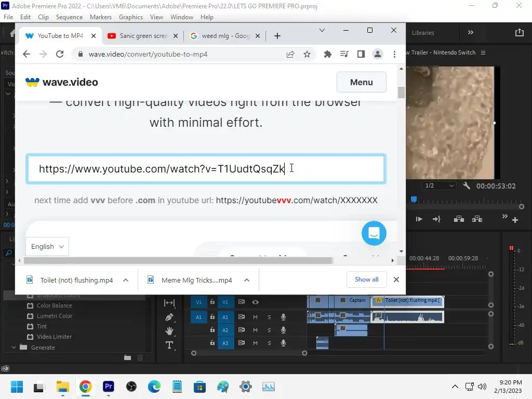Click the Chrome share page icon
The height and width of the screenshot is (399, 532).
[x=290, y=54]
